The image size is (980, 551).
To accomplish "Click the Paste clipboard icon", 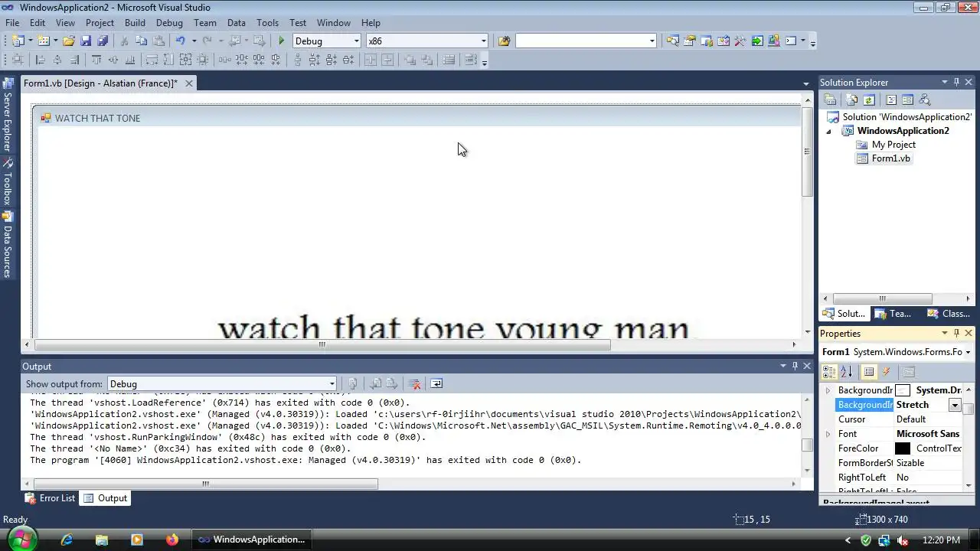I will tap(158, 41).
